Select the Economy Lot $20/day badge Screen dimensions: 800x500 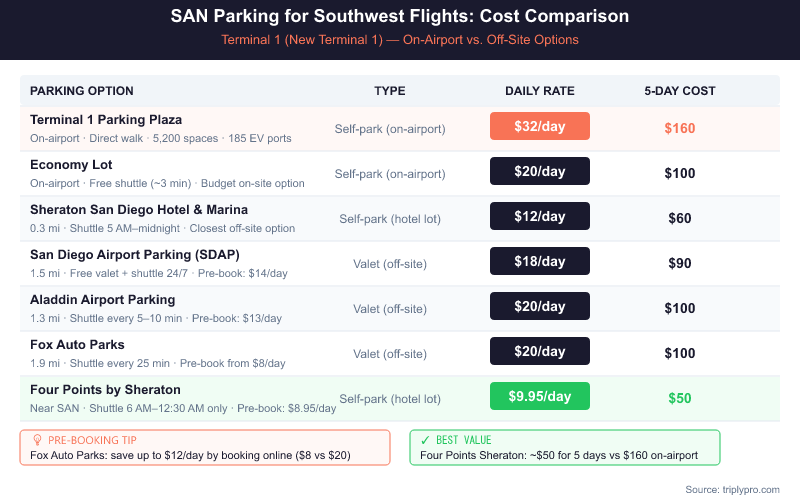click(x=540, y=171)
